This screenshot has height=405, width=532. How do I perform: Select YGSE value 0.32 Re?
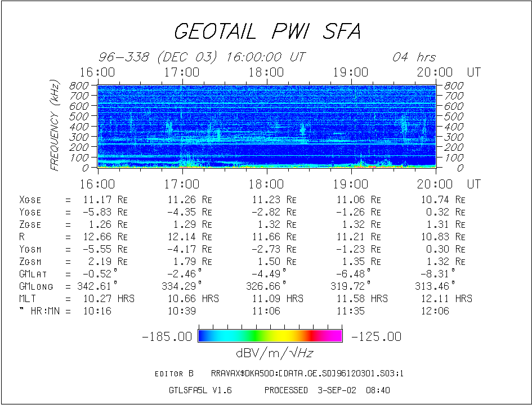click(x=446, y=212)
